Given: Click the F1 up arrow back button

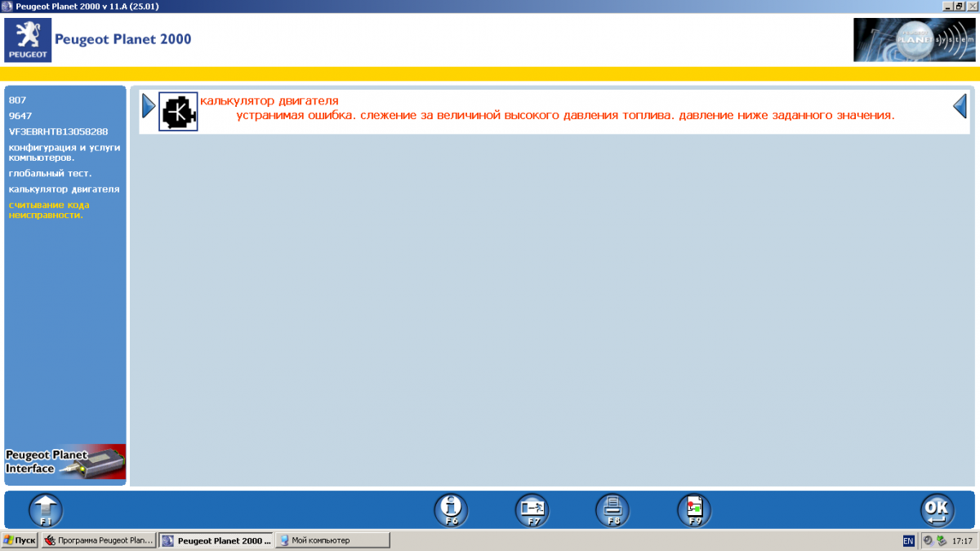Looking at the screenshot, I should click(46, 510).
